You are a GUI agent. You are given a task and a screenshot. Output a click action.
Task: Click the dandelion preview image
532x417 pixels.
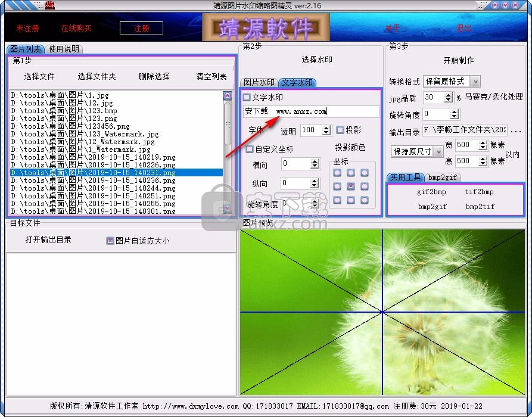click(382, 312)
